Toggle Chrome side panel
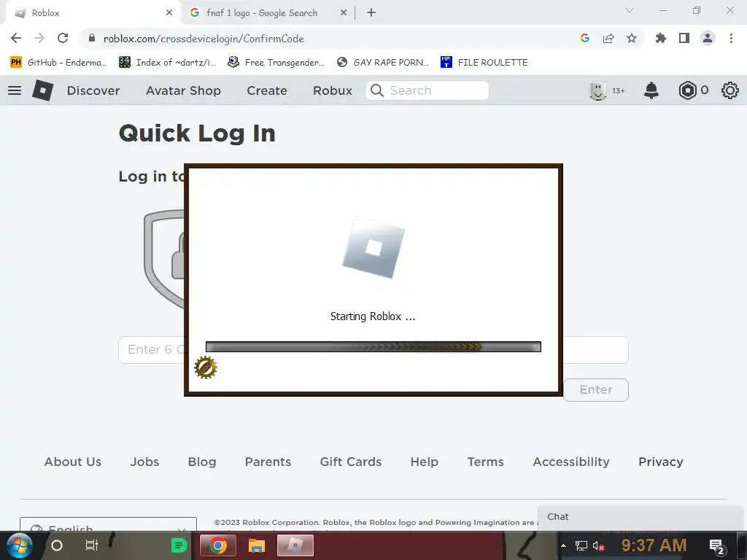This screenshot has height=560, width=747. coord(684,38)
